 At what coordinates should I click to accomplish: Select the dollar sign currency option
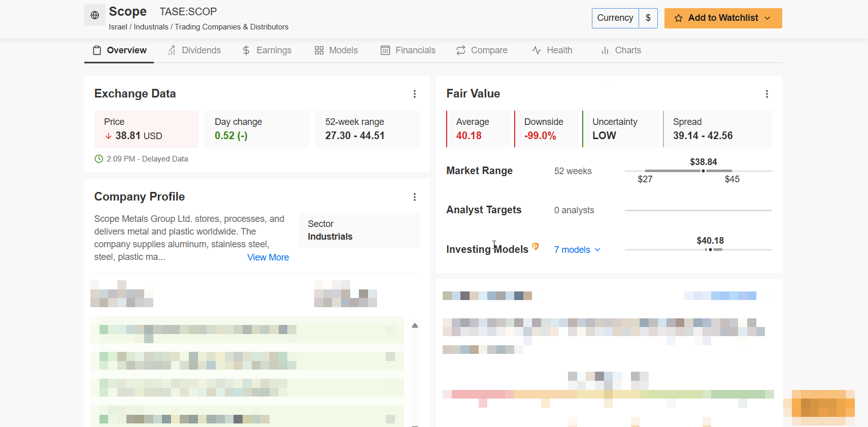[648, 18]
